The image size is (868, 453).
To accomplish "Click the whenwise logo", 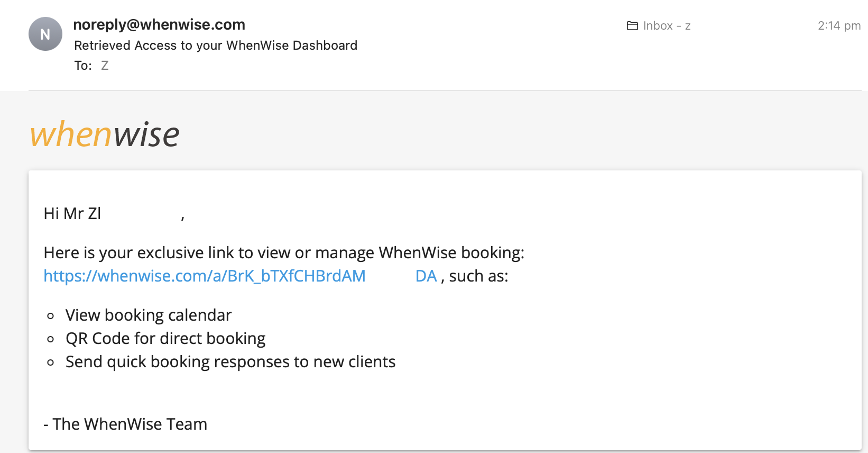I will [105, 134].
